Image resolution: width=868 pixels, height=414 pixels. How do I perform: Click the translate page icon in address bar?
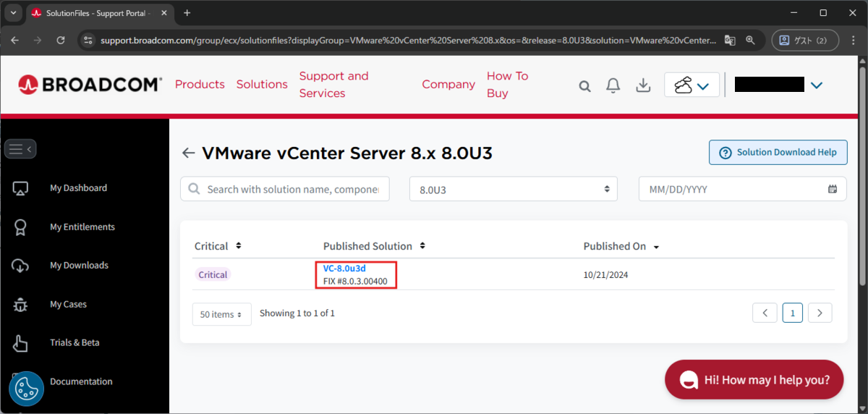coord(730,41)
